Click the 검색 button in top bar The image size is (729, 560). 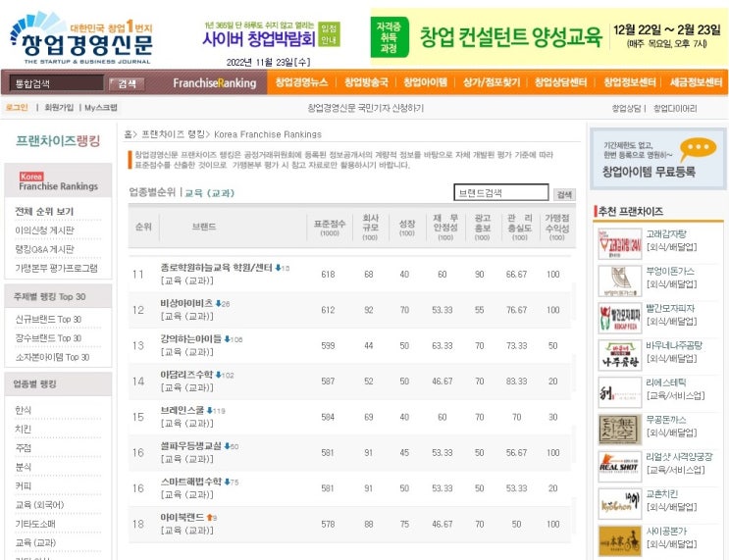pyautogui.click(x=127, y=83)
